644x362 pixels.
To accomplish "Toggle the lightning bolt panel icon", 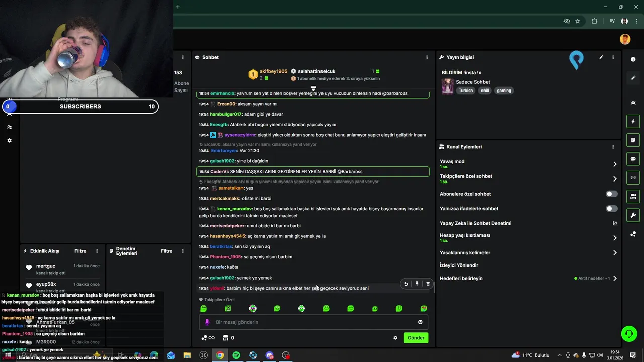I will (633, 121).
